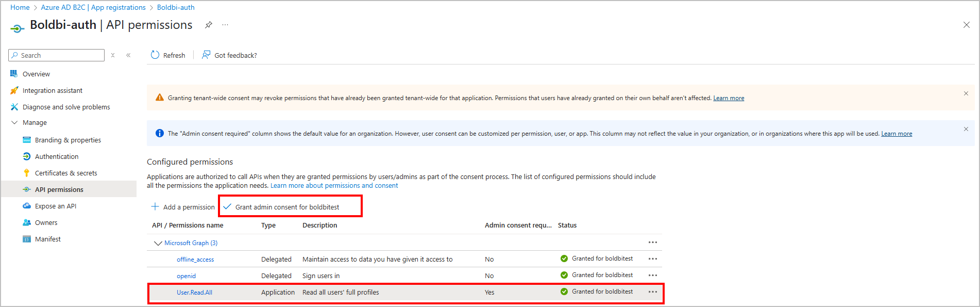Click the Admin consent requ... column header
Screen dimensions: 980x307
tap(518, 225)
